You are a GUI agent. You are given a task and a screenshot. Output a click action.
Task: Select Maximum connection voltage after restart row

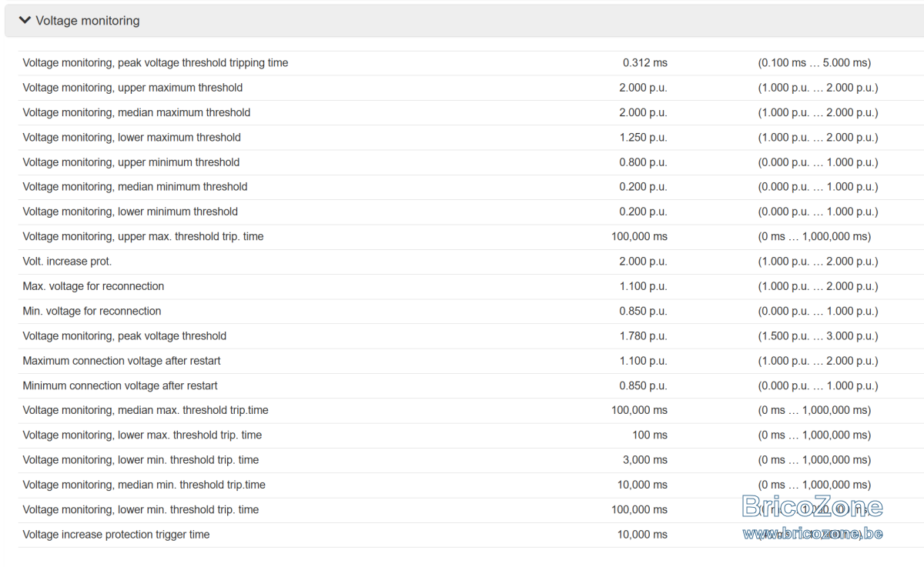click(x=471, y=361)
